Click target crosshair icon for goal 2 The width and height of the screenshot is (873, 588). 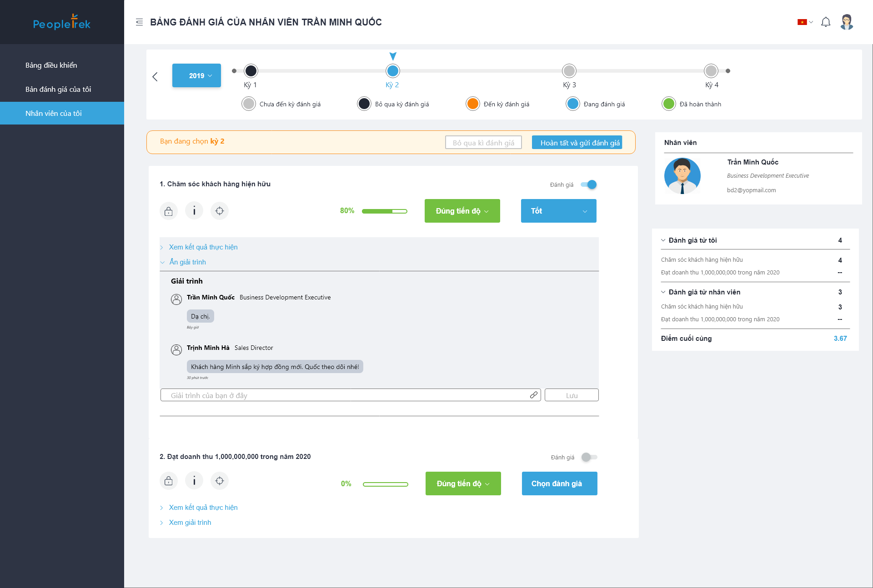(220, 481)
